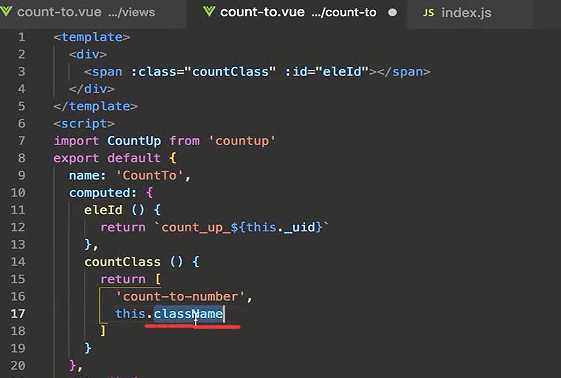Click this._uid in the template literal

[280, 227]
